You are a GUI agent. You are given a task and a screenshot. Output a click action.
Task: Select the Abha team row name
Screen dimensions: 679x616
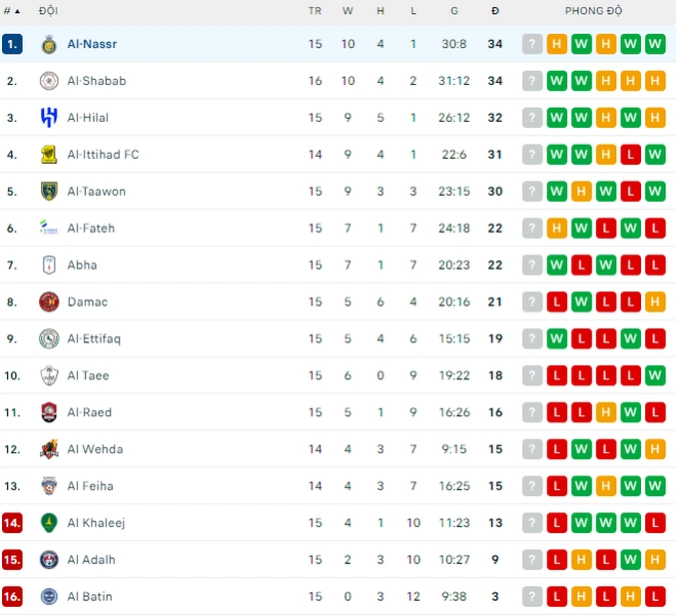pos(82,265)
